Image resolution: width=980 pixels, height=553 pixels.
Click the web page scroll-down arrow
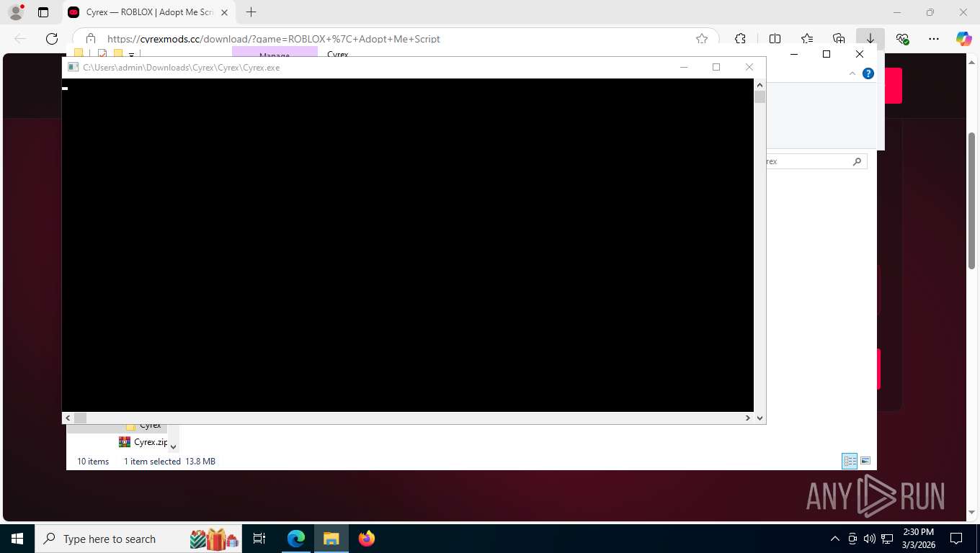click(971, 513)
